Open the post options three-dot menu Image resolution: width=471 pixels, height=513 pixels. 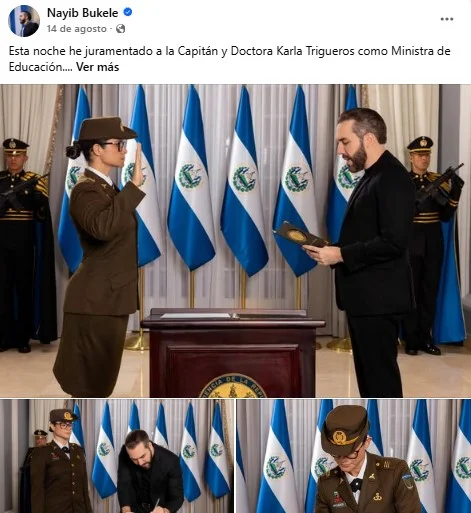(446, 19)
